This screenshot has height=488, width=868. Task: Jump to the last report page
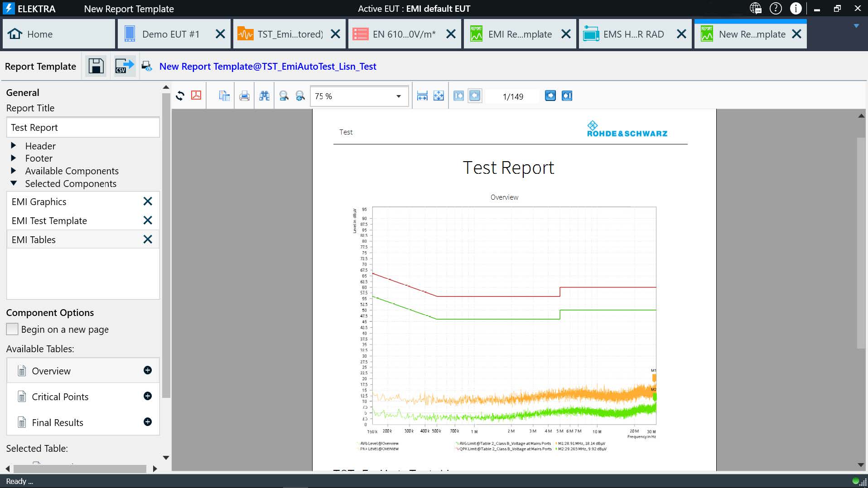567,96
